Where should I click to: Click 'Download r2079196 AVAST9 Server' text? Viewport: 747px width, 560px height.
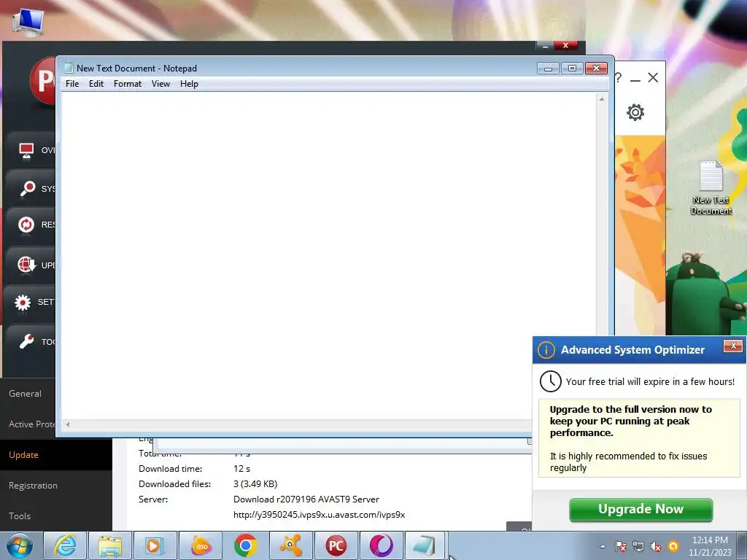(x=306, y=499)
